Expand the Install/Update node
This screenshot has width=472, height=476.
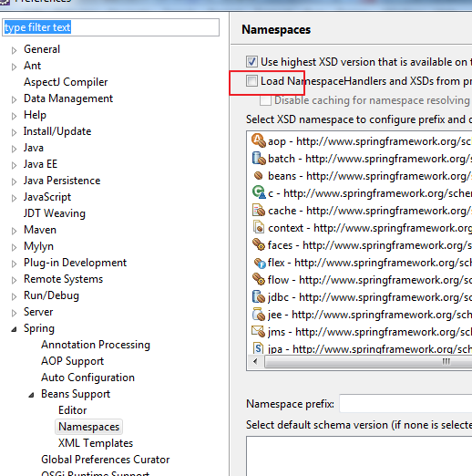coord(14,132)
